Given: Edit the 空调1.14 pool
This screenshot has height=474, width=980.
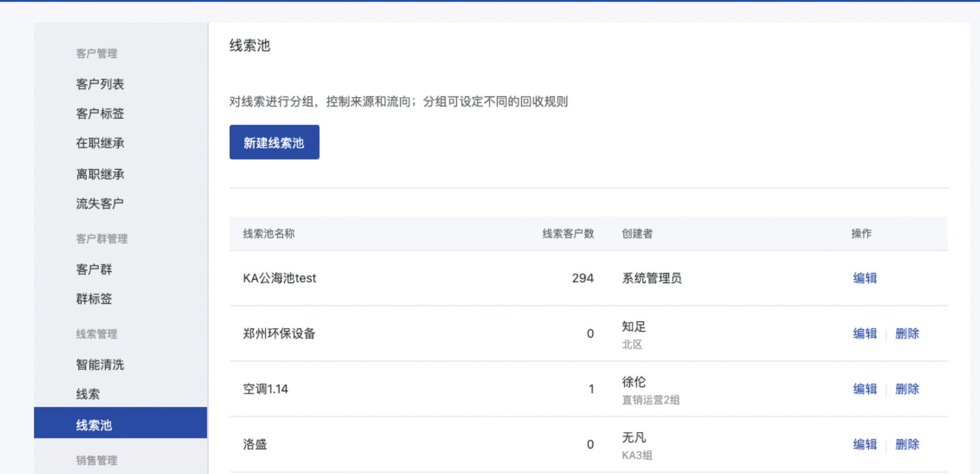Looking at the screenshot, I should (865, 389).
